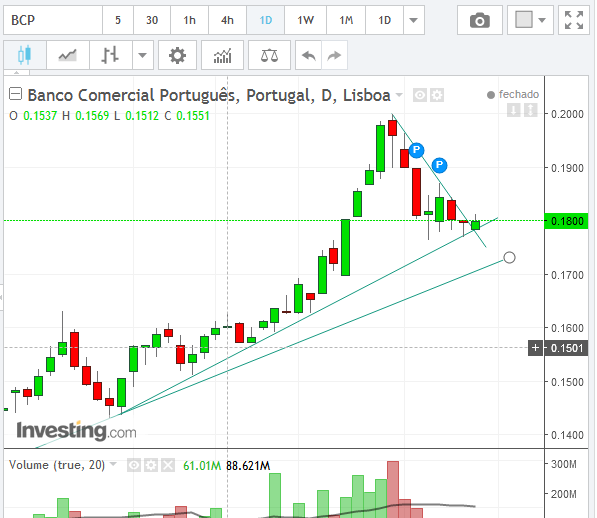
Task: Redo the last chart action
Action: point(334,55)
